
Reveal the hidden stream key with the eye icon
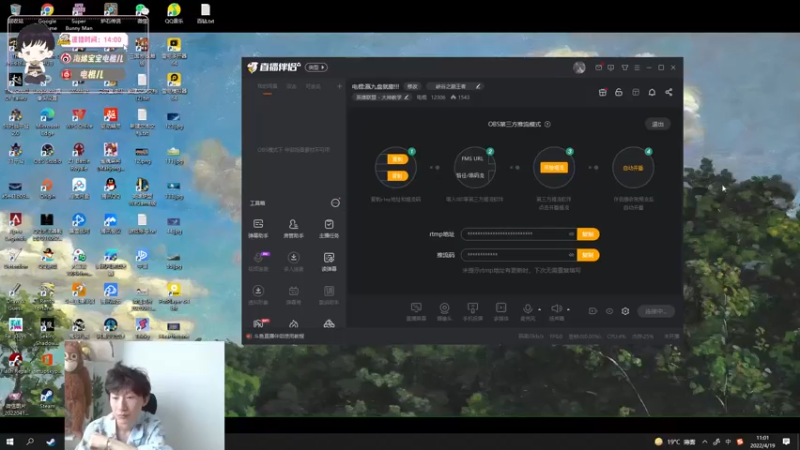pyautogui.click(x=571, y=255)
